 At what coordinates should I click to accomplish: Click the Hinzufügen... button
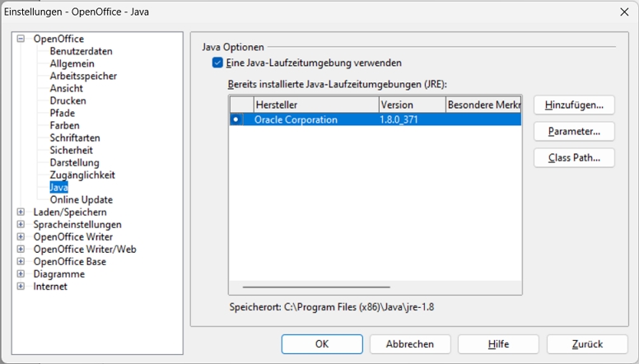click(573, 105)
